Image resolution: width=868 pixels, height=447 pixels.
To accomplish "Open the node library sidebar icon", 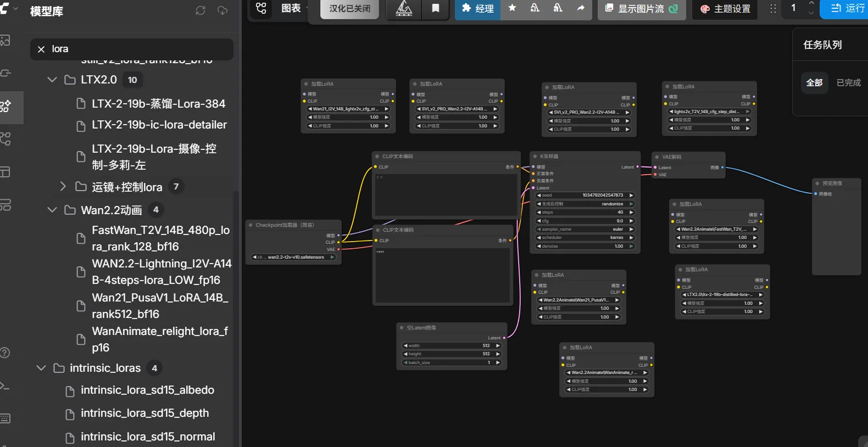I will pyautogui.click(x=5, y=73).
